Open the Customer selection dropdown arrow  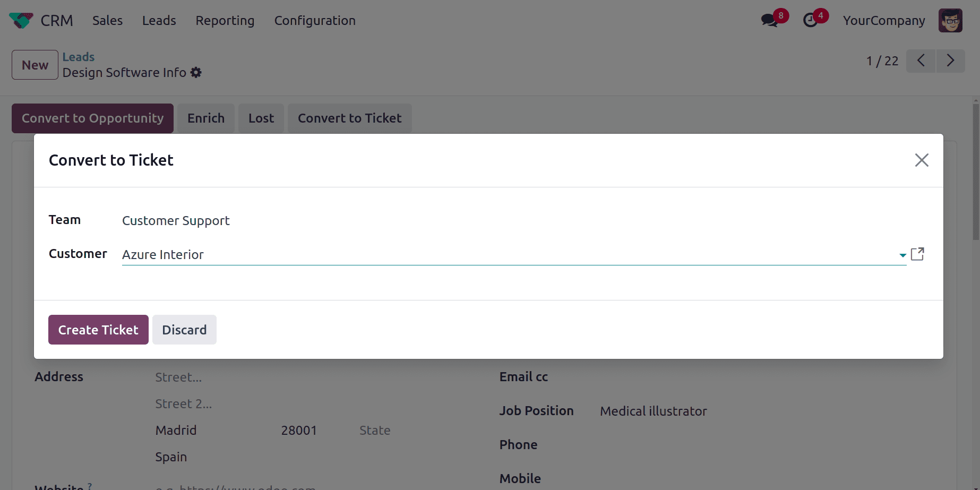[x=902, y=255]
